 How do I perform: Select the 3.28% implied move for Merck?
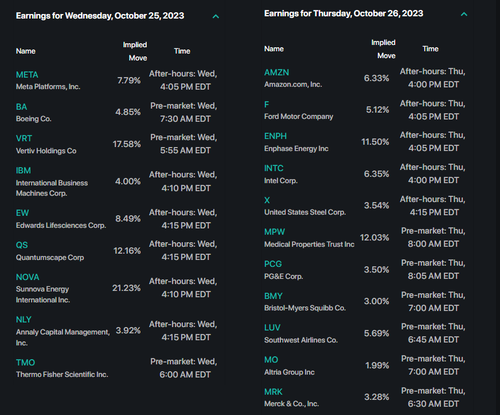click(x=377, y=397)
